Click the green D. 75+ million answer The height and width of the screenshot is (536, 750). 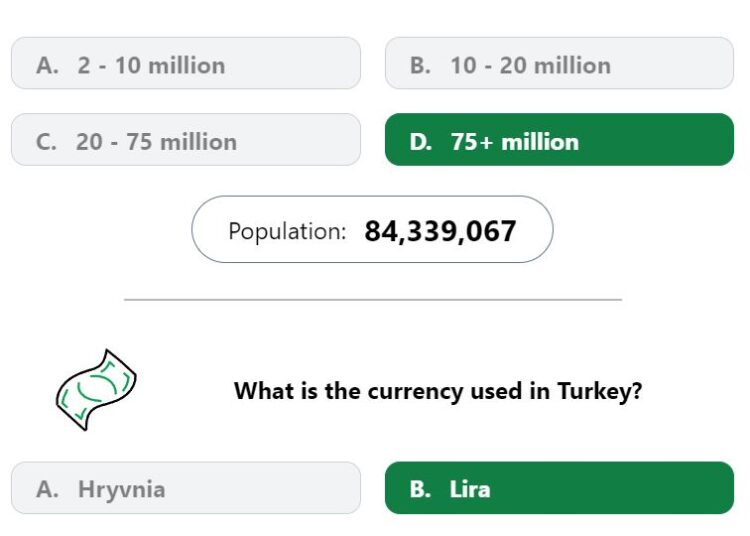(x=559, y=140)
